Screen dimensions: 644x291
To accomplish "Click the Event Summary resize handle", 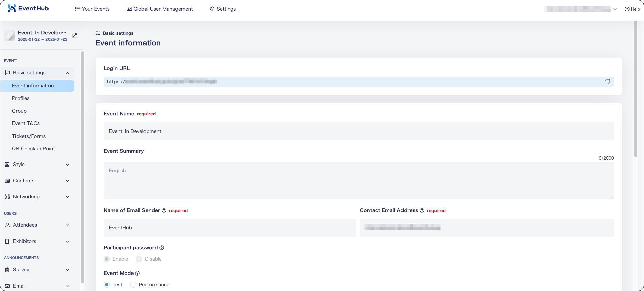I will [612, 198].
